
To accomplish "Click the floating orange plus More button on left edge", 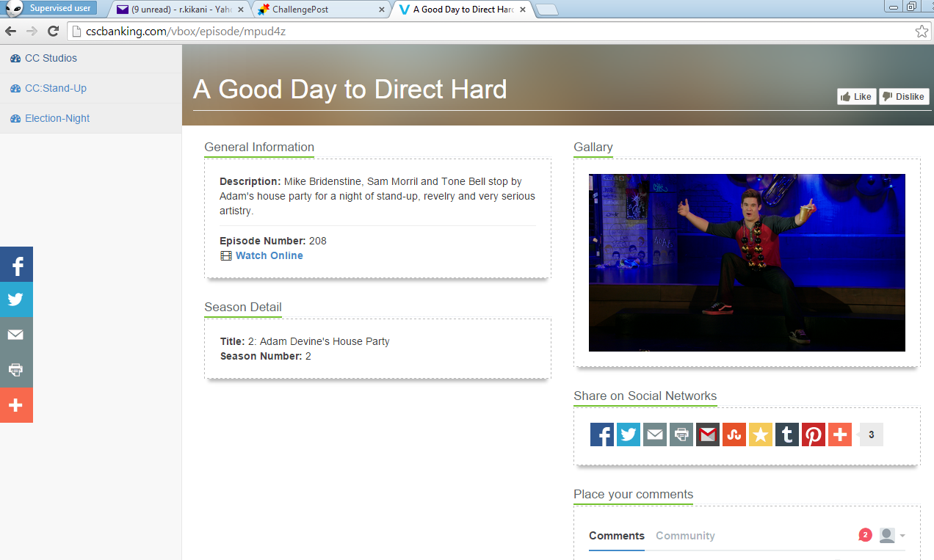I will pyautogui.click(x=16, y=405).
